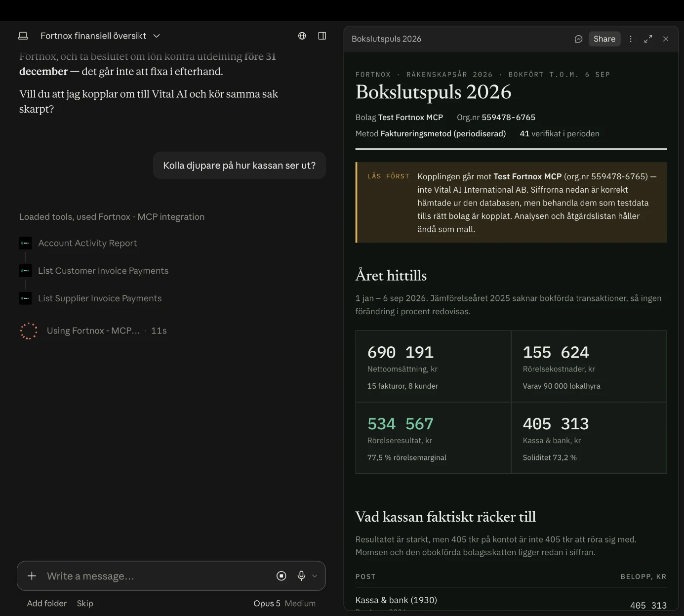This screenshot has height=616, width=684.
Task: Click the laptop icon beside the conversation title
Action: click(23, 36)
